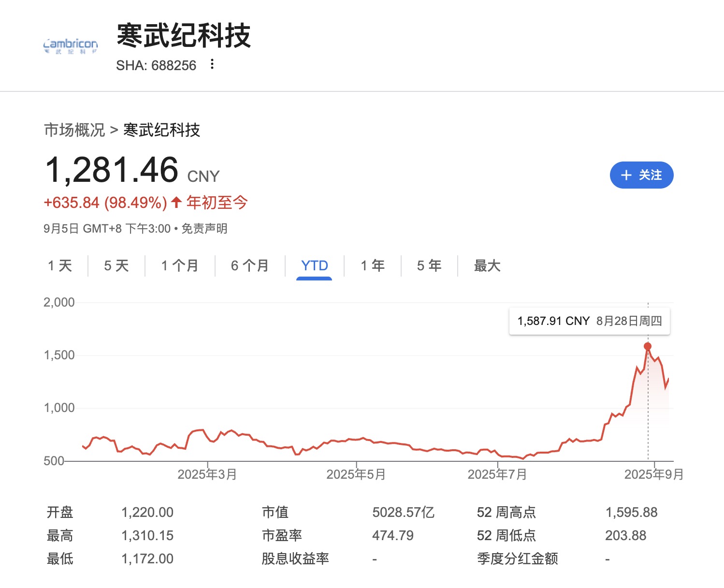Click the +635.84 (98.49%) change value
This screenshot has height=588, width=724.
pos(105,203)
